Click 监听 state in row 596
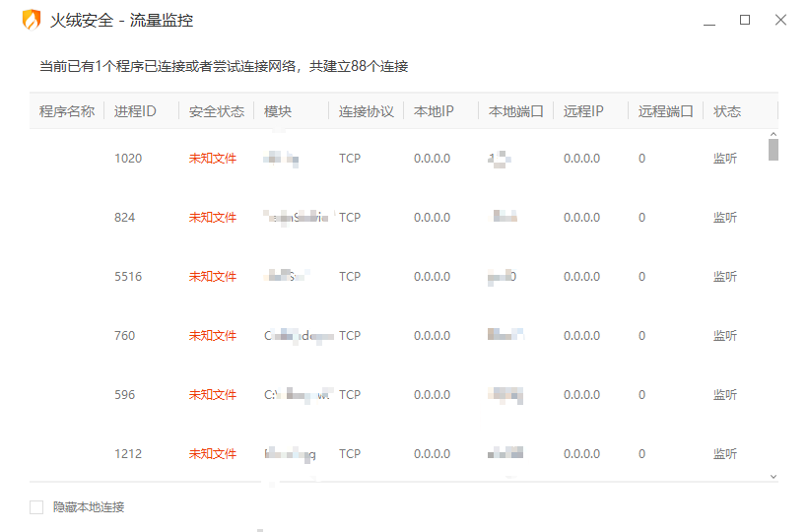This screenshot has width=808, height=532. pos(725,395)
